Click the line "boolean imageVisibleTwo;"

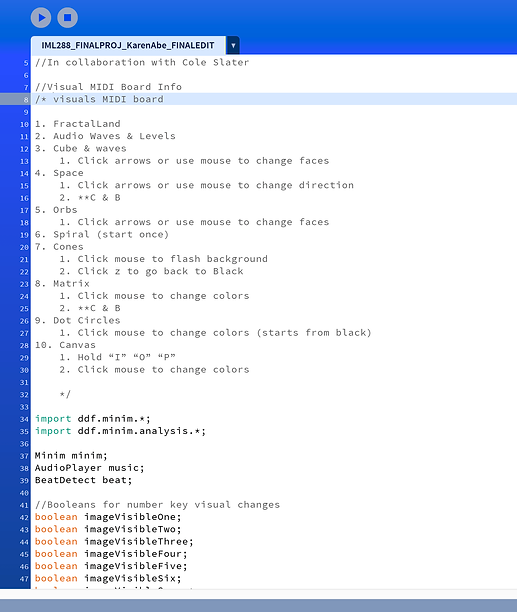click(108, 529)
